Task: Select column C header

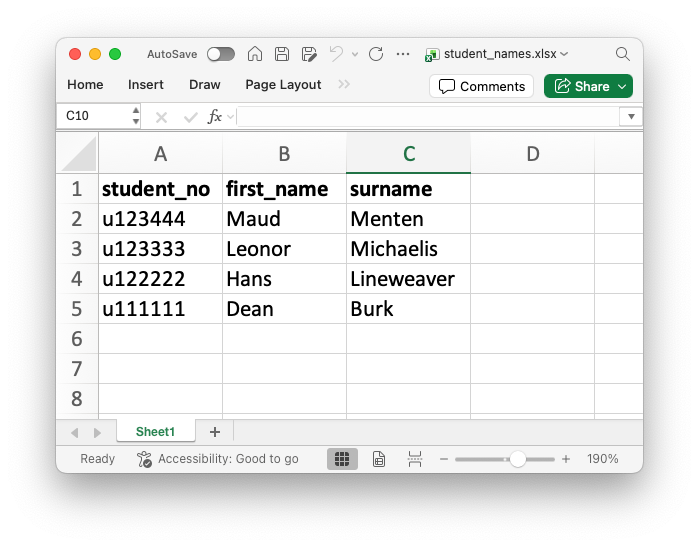Action: tap(408, 154)
